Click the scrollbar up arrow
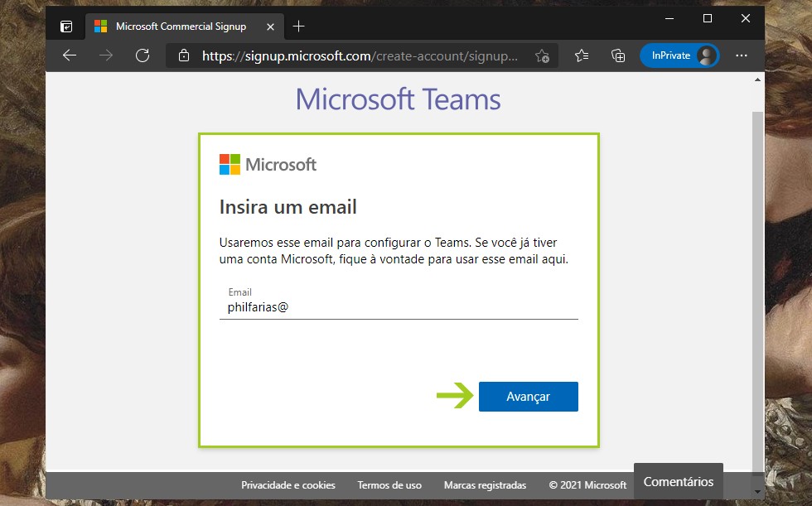The image size is (812, 506). [x=757, y=80]
